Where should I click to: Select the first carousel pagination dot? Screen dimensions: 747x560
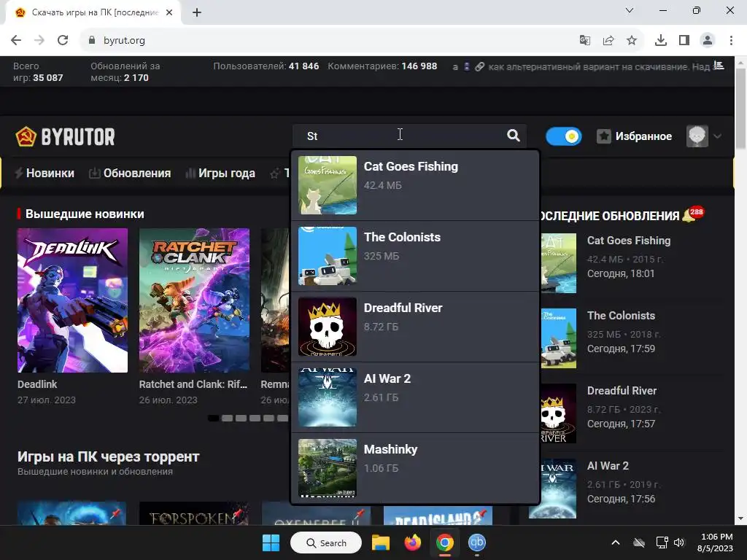point(214,418)
